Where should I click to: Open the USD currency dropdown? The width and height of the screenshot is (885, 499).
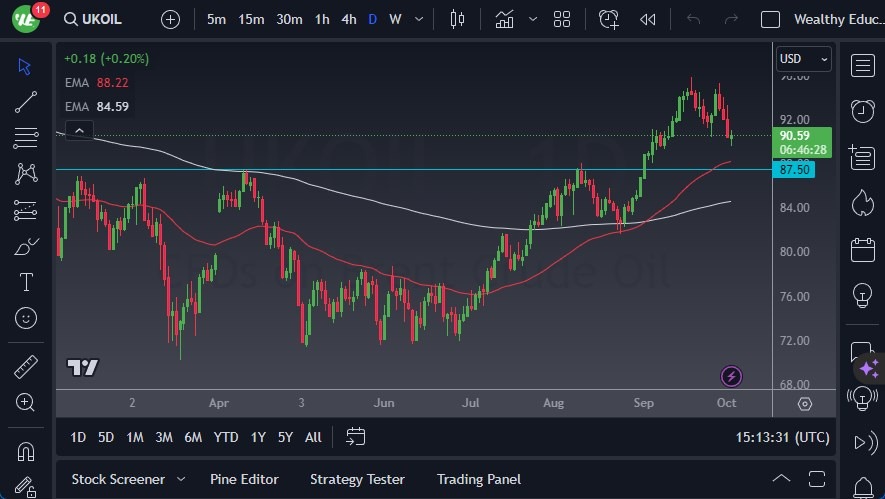(804, 59)
